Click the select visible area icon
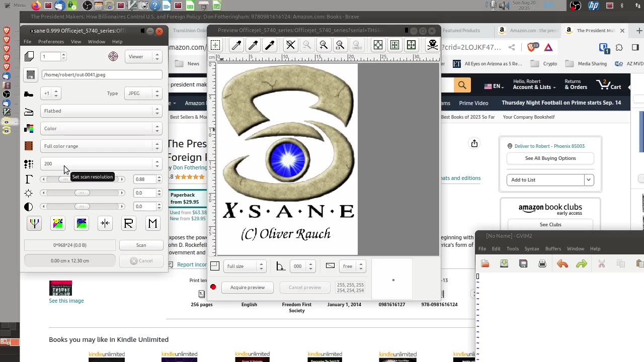 pos(411,45)
